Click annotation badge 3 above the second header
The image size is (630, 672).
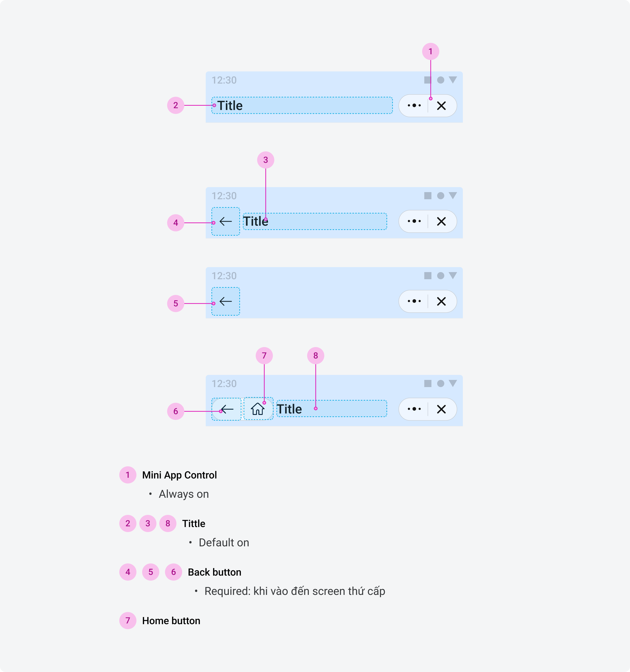coord(265,160)
